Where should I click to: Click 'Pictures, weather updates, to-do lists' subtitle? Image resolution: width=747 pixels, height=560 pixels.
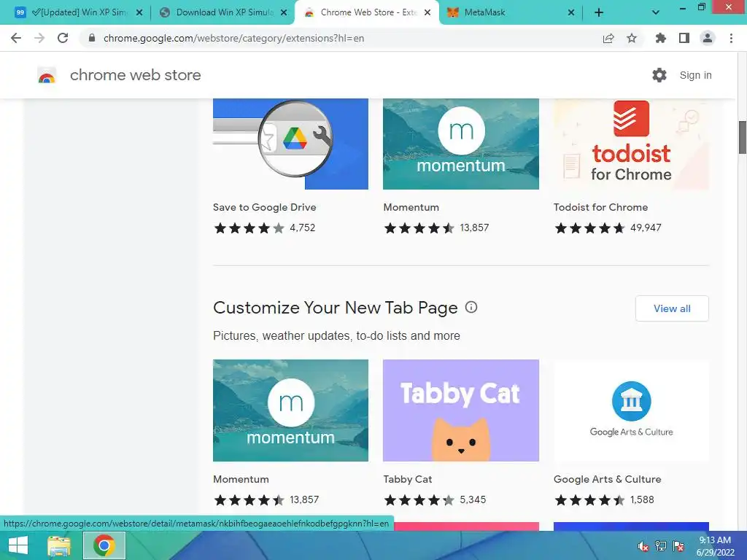[x=336, y=335]
